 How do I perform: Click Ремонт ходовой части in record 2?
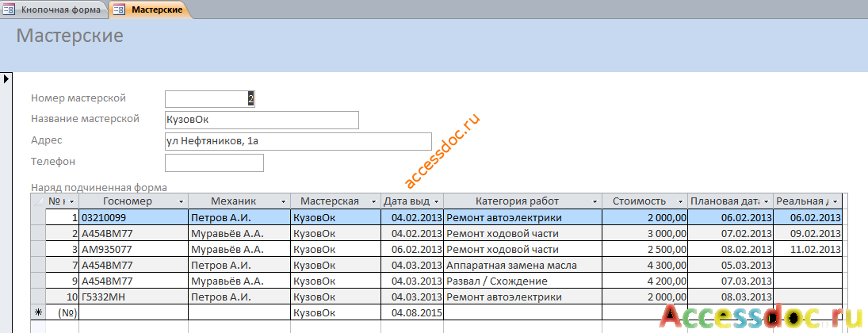pyautogui.click(x=522, y=233)
